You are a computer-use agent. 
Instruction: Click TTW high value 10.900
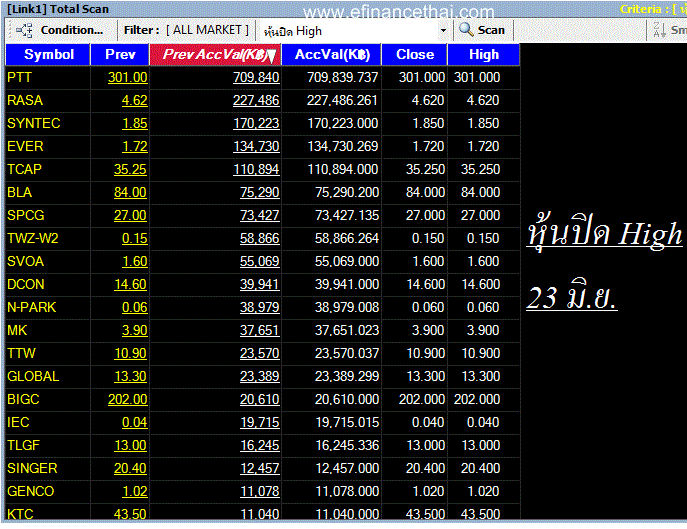[x=480, y=353]
